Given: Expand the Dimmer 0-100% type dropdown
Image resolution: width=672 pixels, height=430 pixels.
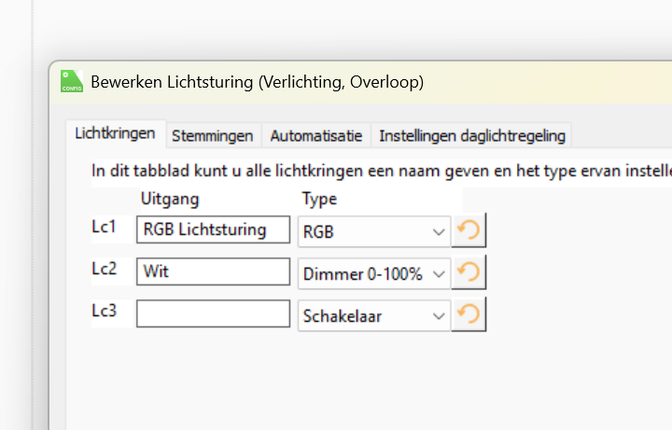Looking at the screenshot, I should click(375, 272).
